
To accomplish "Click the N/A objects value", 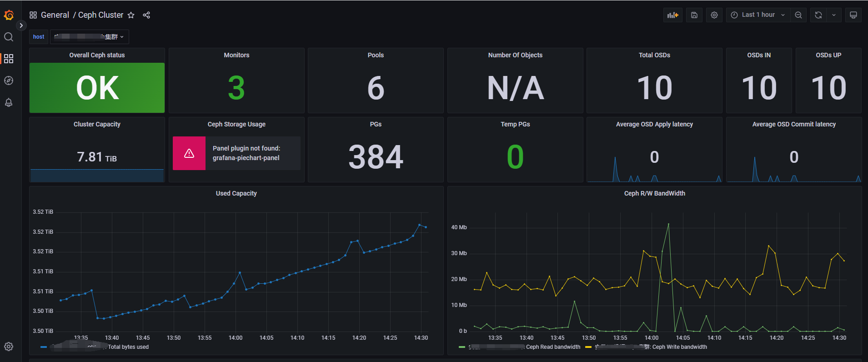I will point(515,88).
